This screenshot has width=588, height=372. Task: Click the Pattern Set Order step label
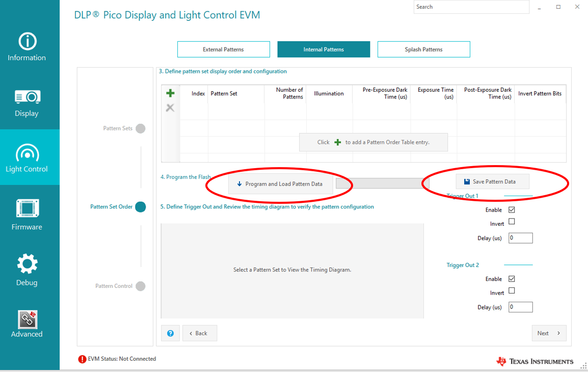112,206
